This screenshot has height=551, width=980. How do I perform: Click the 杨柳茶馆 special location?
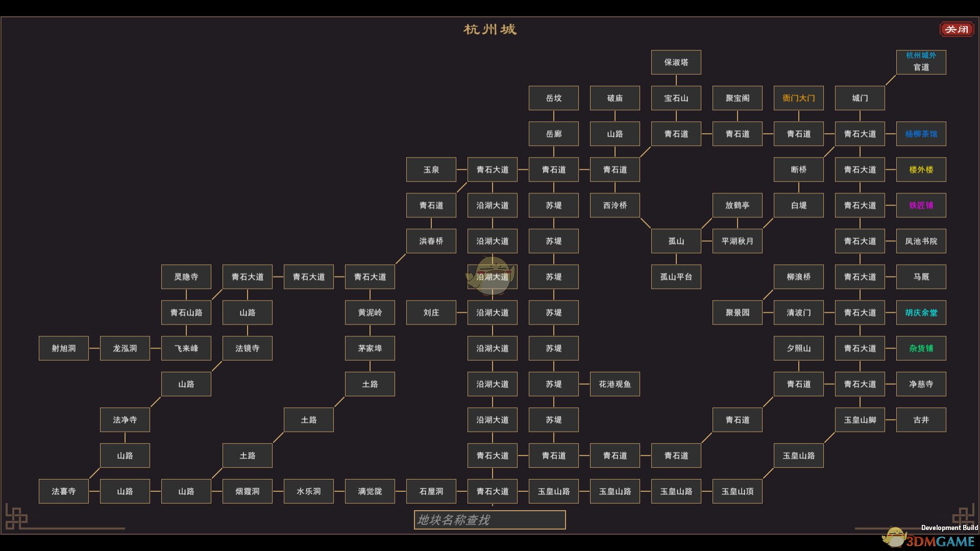921,133
